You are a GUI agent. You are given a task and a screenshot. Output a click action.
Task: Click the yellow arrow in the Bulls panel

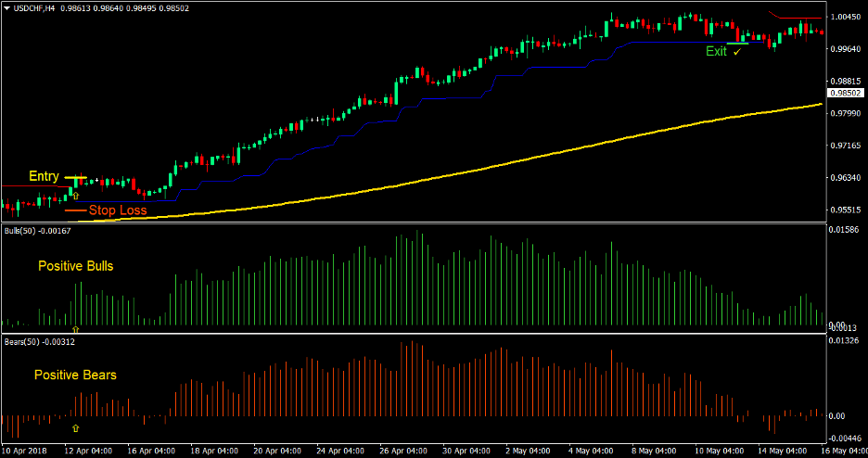[x=75, y=328]
